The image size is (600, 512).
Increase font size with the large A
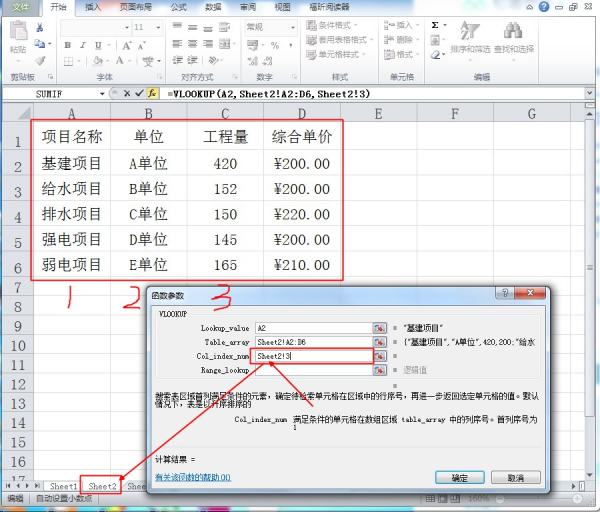[127, 46]
